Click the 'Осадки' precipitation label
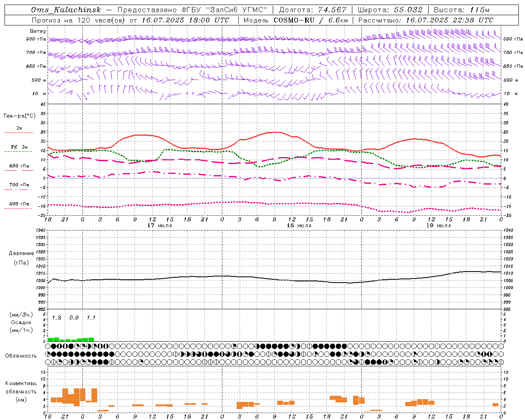The height and width of the screenshot is (420, 525). coord(21,322)
